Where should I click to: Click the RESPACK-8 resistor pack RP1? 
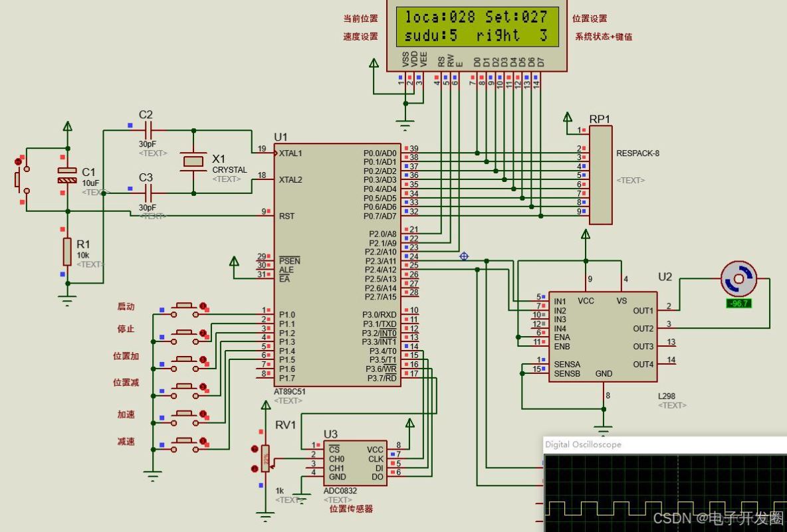[x=600, y=173]
